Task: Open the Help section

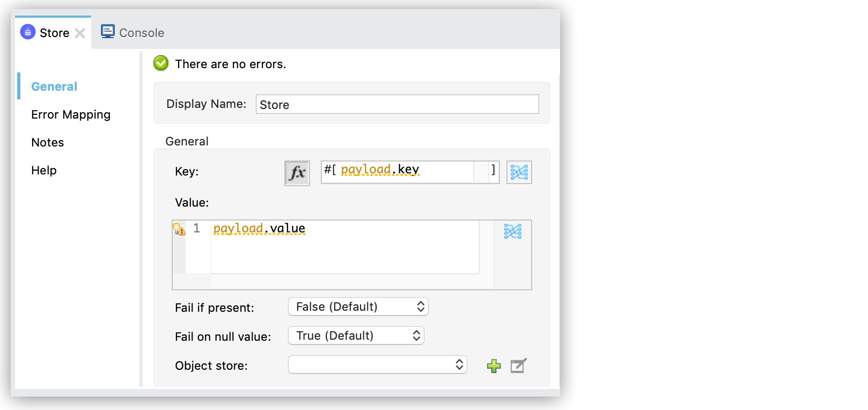Action: pyautogui.click(x=43, y=170)
